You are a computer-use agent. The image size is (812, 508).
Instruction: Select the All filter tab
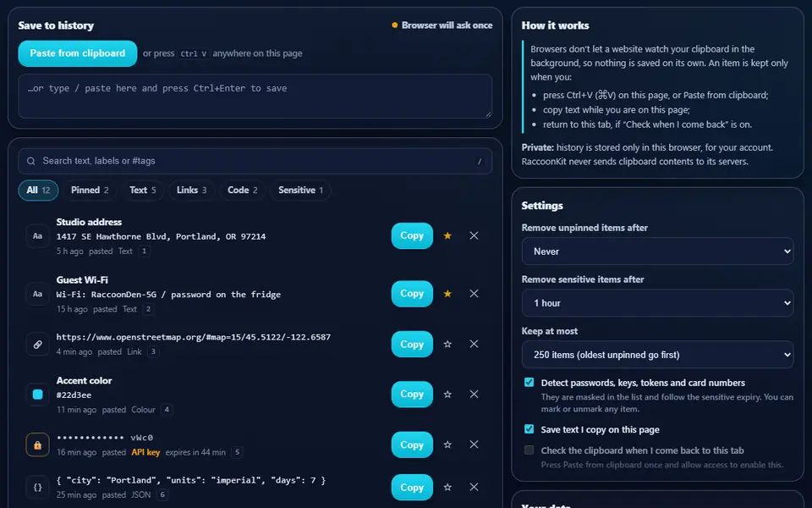click(x=38, y=190)
